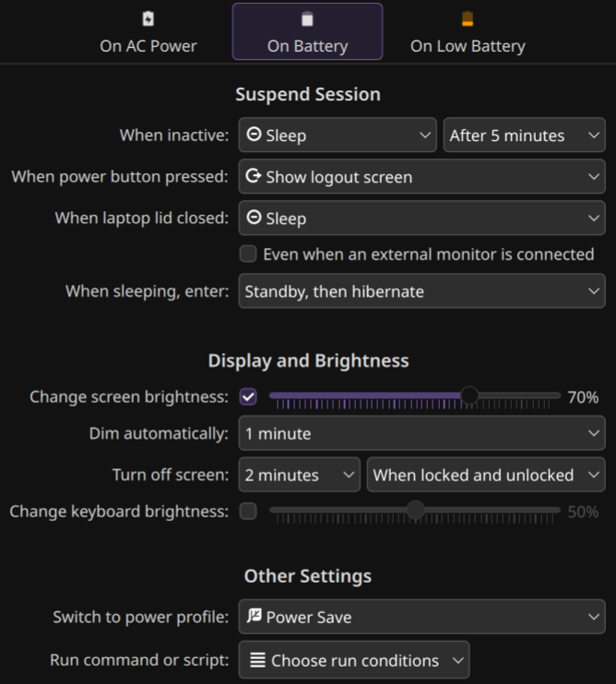616x684 pixels.
Task: Switch to the On Low Battery tab
Action: [468, 32]
